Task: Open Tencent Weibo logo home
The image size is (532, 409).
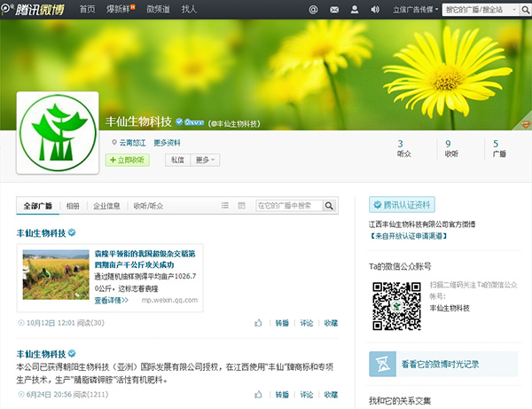Action: pyautogui.click(x=33, y=9)
